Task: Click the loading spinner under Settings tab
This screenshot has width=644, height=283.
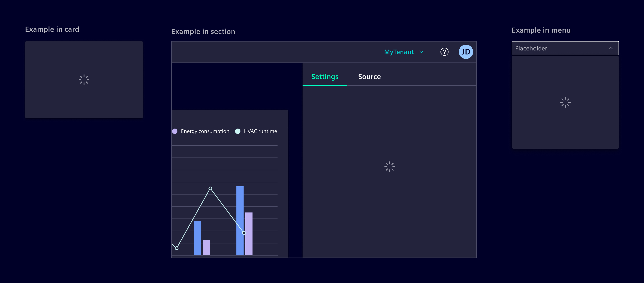Action: [389, 166]
